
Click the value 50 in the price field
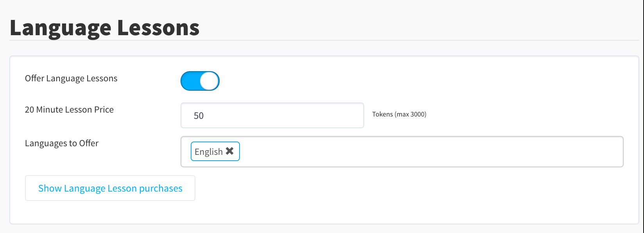point(199,116)
